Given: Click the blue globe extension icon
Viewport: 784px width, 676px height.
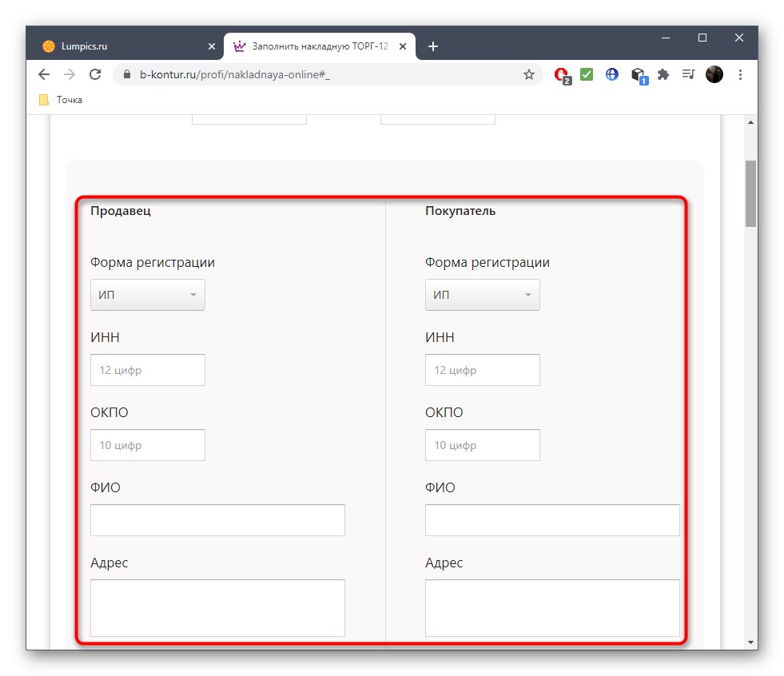Looking at the screenshot, I should (x=611, y=74).
